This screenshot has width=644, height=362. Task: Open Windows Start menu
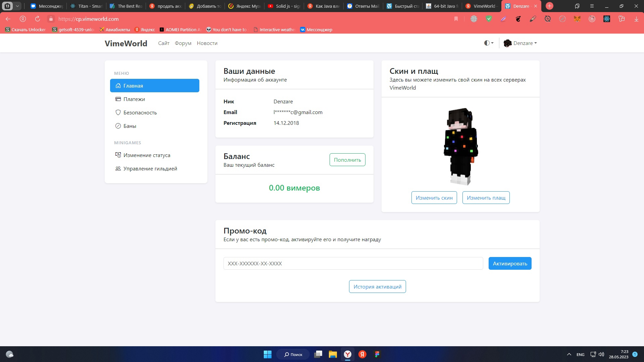coord(267,354)
